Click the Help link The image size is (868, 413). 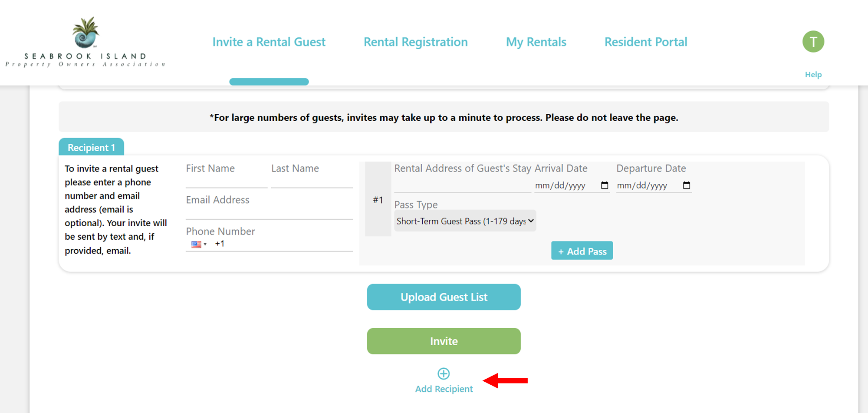[x=813, y=74]
